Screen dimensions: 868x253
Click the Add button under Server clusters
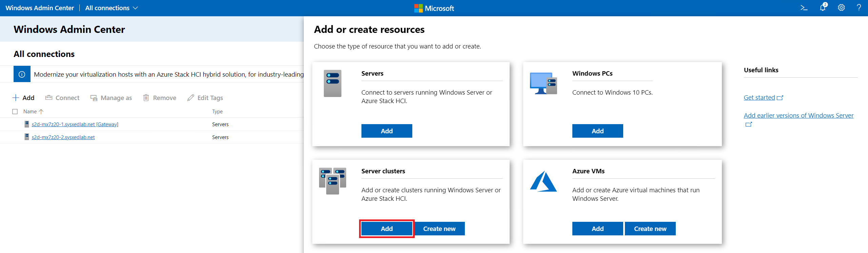tap(387, 229)
